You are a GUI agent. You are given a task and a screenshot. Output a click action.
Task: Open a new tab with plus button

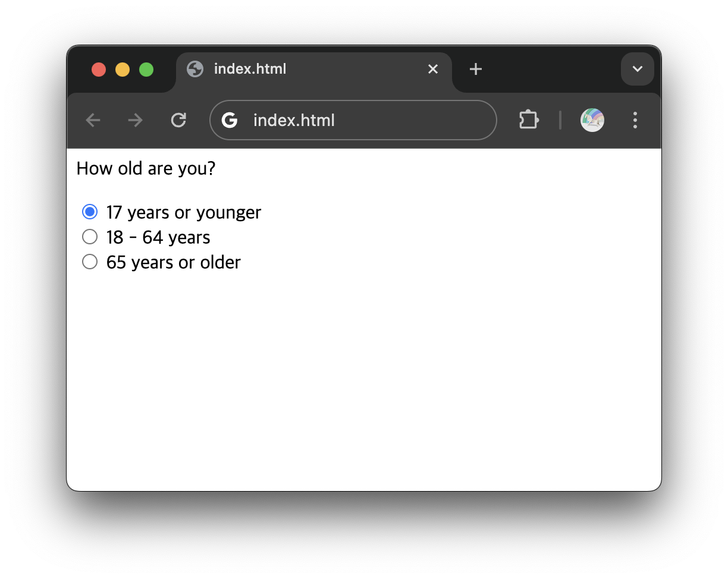click(x=475, y=69)
